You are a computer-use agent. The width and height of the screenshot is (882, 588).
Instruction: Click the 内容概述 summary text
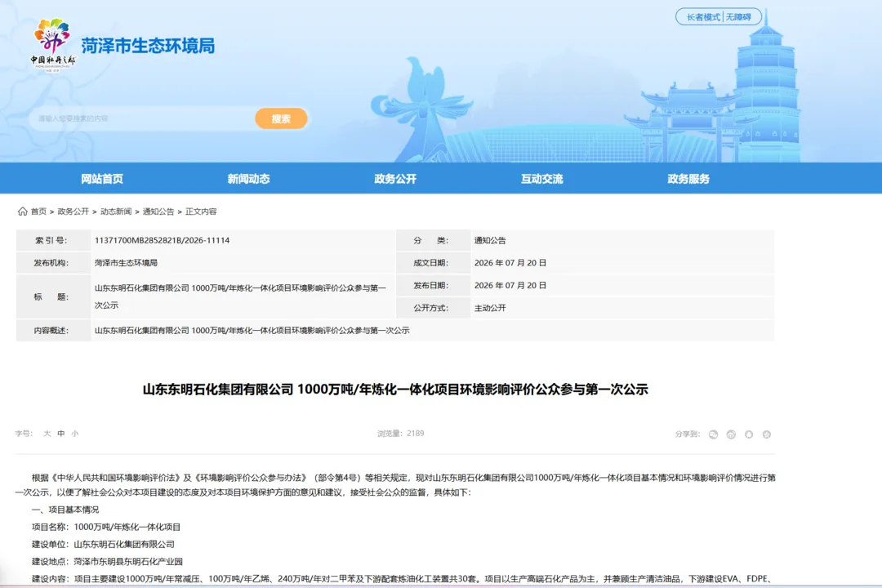[252, 330]
